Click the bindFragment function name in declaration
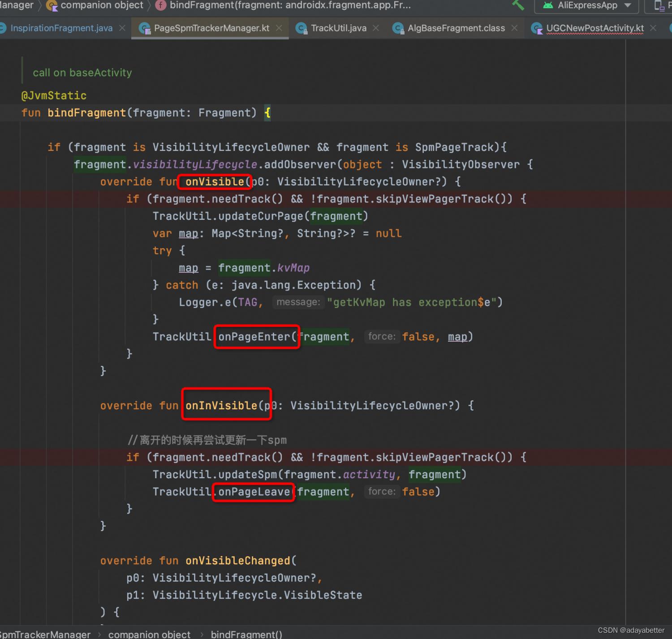This screenshot has height=639, width=672. (87, 113)
